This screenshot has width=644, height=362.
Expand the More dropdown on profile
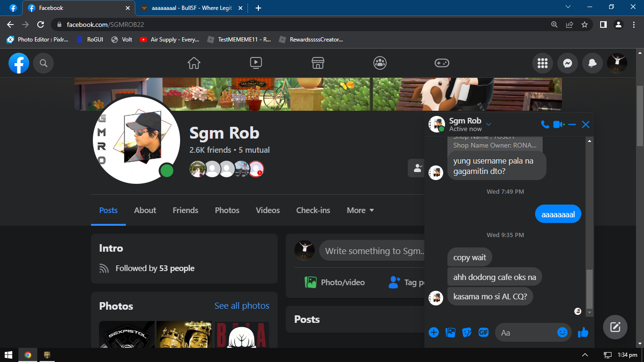360,210
